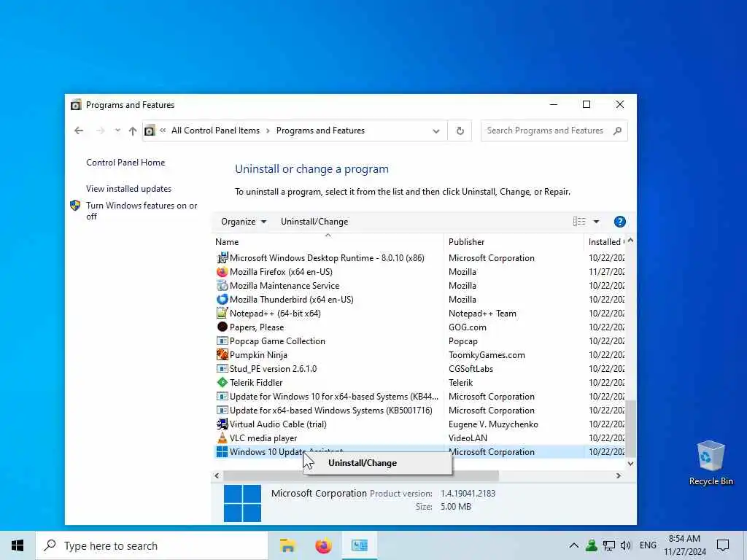The width and height of the screenshot is (747, 560).
Task: Go up one level with up arrow
Action: point(133,131)
